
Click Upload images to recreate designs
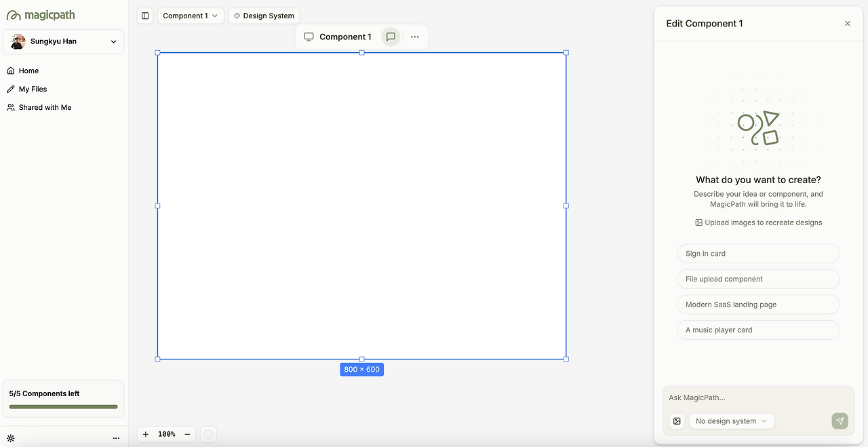coord(758,222)
